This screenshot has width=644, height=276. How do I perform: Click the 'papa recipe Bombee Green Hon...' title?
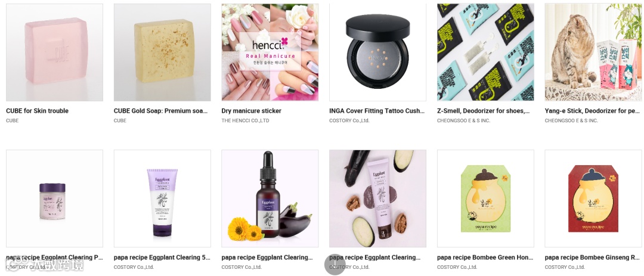point(485,258)
